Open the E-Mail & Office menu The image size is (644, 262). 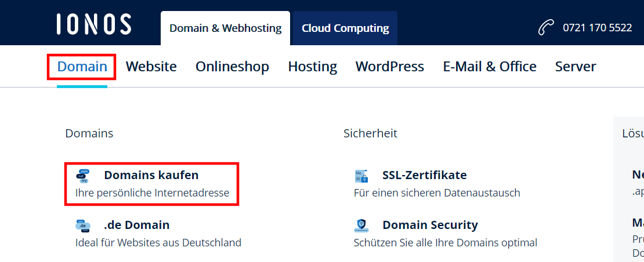click(x=489, y=67)
